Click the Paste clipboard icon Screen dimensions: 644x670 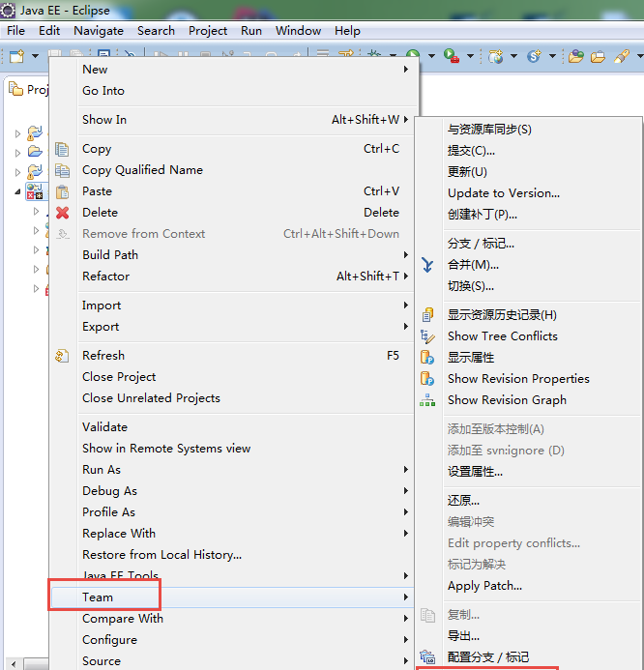tap(62, 191)
